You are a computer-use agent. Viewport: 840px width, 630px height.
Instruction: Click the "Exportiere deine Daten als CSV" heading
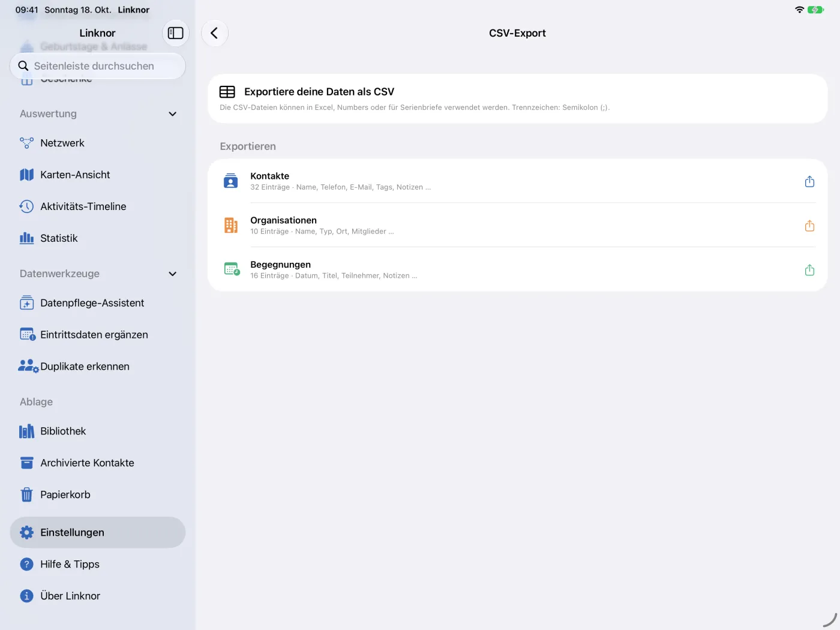(x=319, y=92)
